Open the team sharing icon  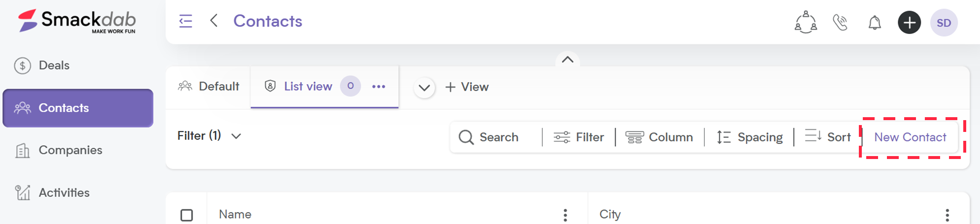806,22
